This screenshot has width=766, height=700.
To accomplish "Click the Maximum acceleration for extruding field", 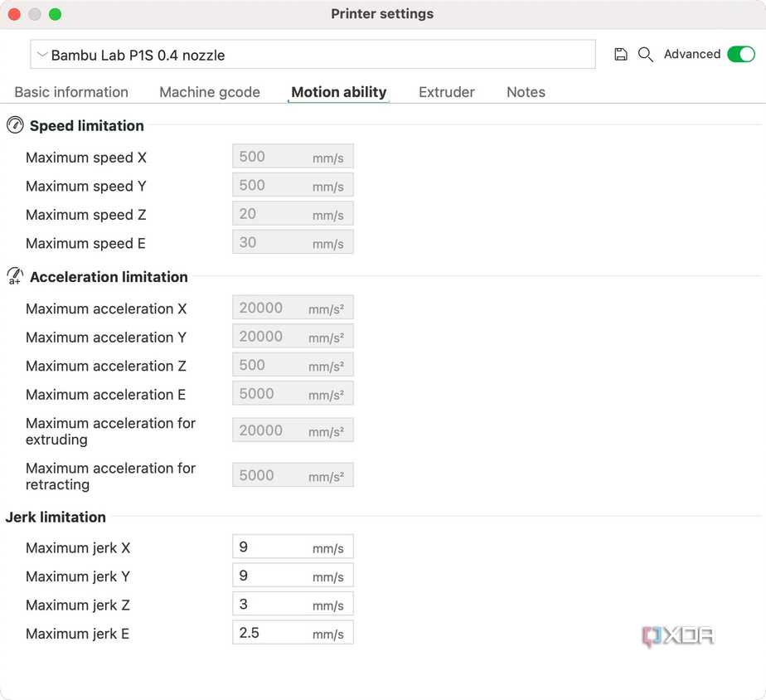I will (x=293, y=430).
